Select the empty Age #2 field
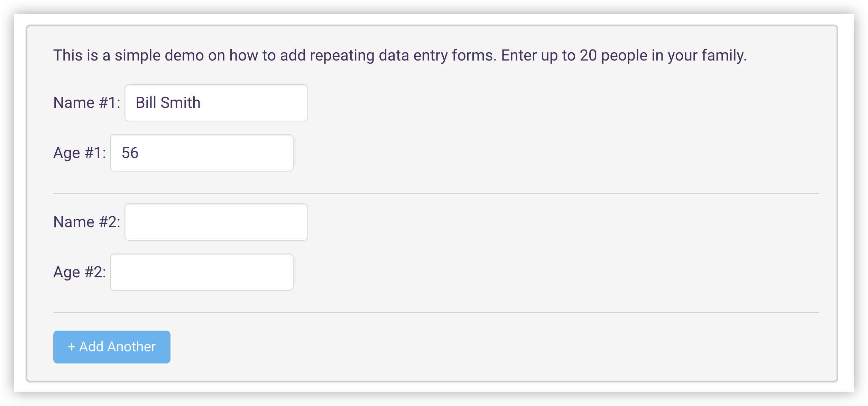This screenshot has height=406, width=868. click(x=202, y=272)
